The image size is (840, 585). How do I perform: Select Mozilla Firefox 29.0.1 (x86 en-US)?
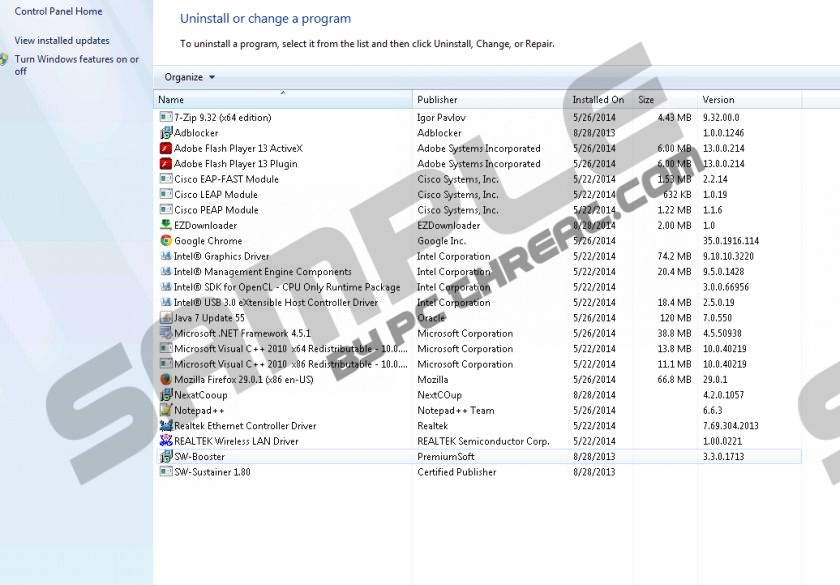click(244, 379)
